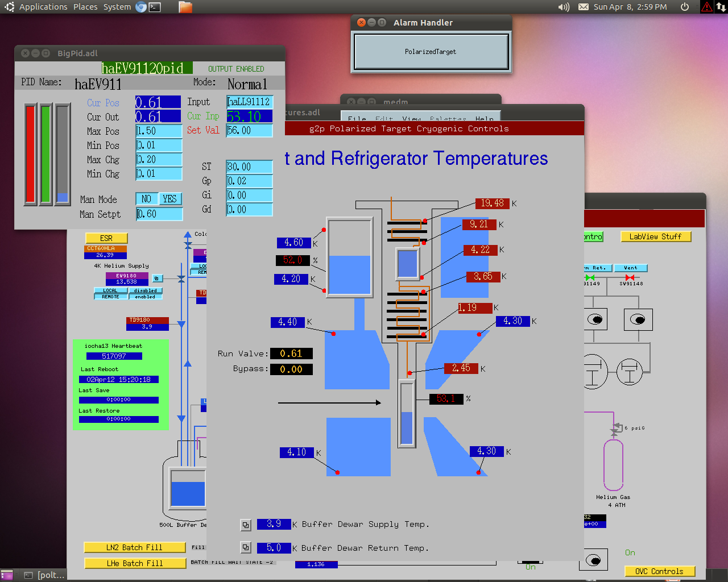Click the red SV91148 vent valve symbol
Screen dimensions: 728x582
coord(630,277)
